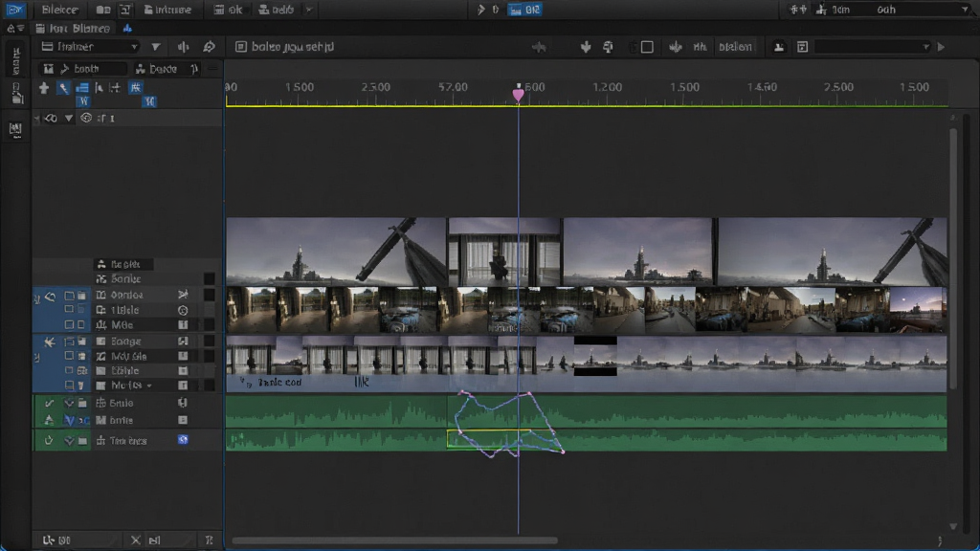Click the sequence name label above the ruler
The width and height of the screenshot is (980, 551).
point(293,47)
